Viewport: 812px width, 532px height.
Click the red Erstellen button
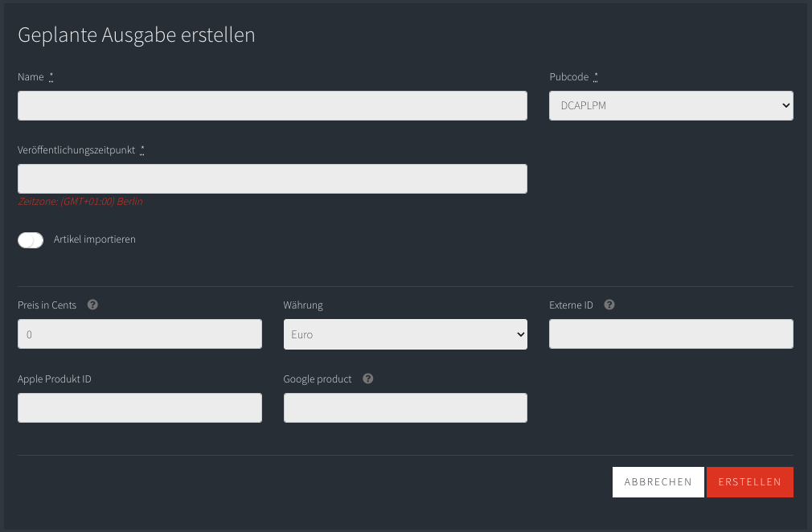(750, 482)
